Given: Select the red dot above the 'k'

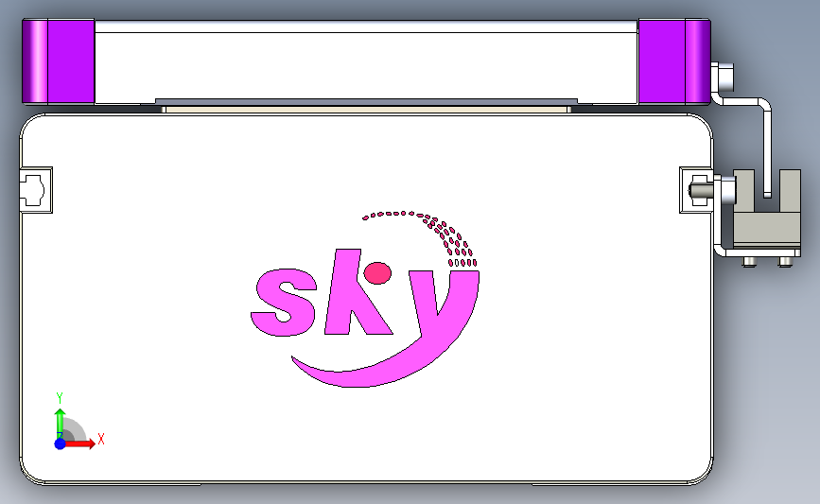Looking at the screenshot, I should pos(377,273).
